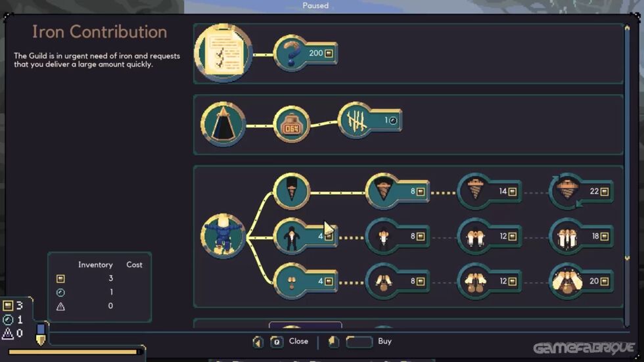This screenshot has height=362, width=644.
Task: Click the Cost column header
Action: [134, 265]
